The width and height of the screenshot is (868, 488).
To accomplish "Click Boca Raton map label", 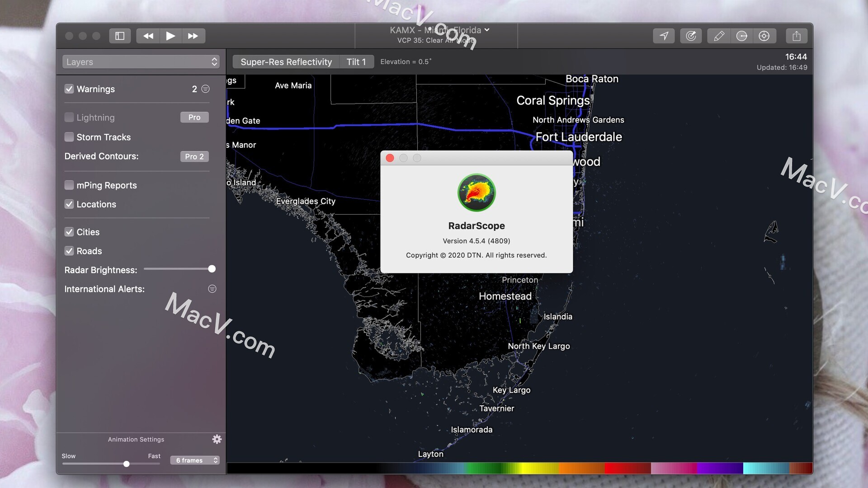I will 592,79.
